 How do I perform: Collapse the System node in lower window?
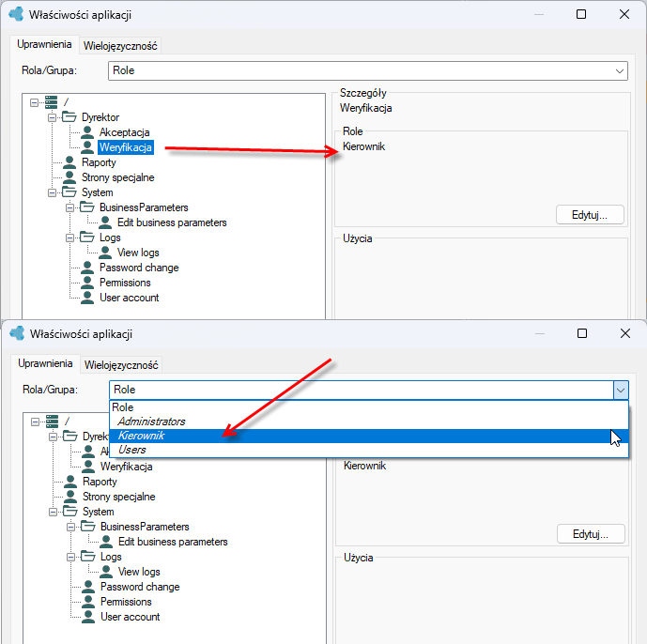click(53, 512)
